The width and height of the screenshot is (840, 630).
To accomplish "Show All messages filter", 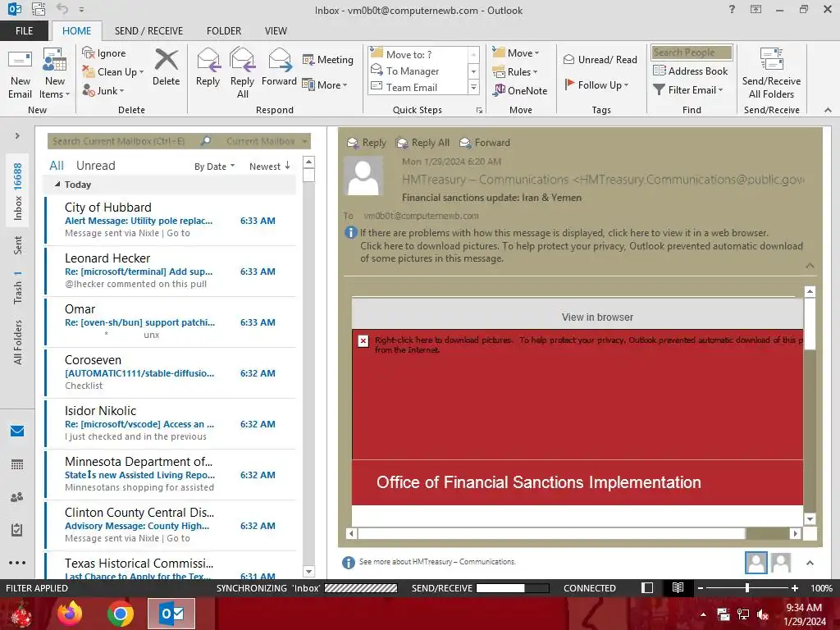I will pos(57,166).
